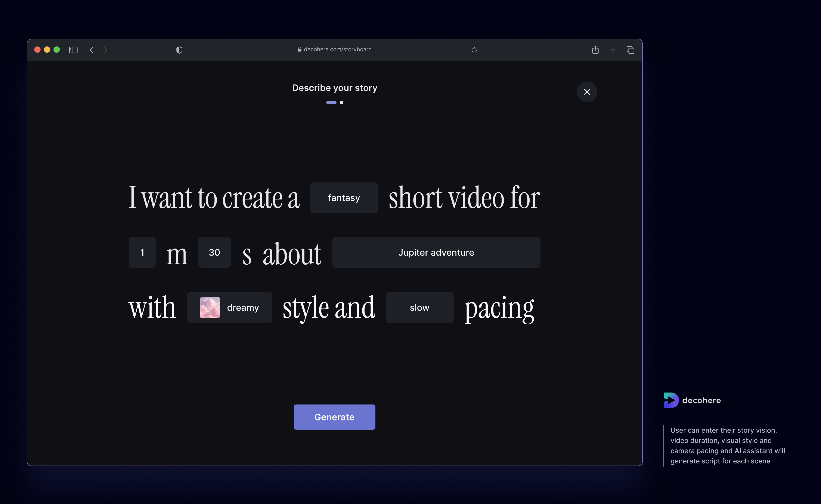Jump to the second step dot
Screen dimensions: 821x504
click(342, 103)
